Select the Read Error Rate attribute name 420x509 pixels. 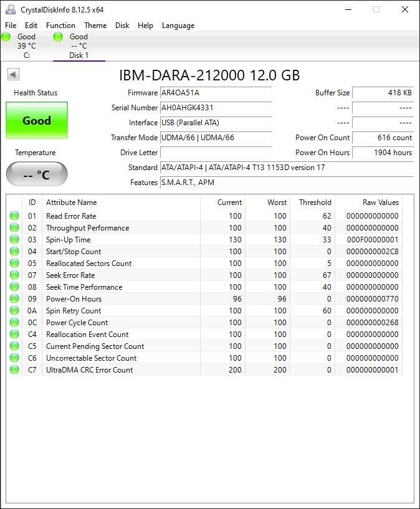(71, 216)
